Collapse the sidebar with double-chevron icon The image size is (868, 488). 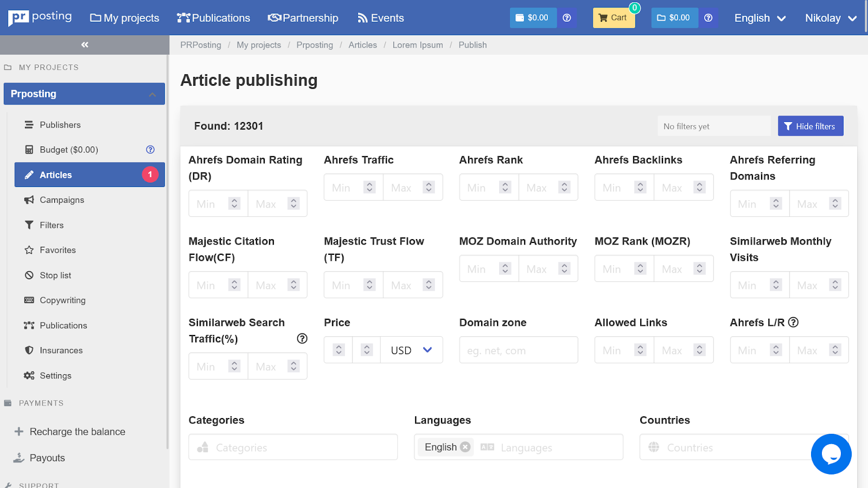85,45
